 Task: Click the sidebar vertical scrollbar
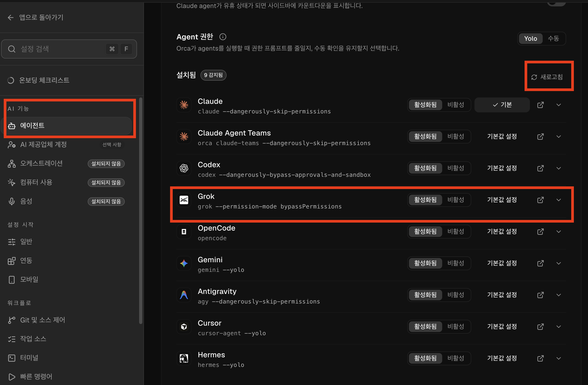(x=140, y=211)
